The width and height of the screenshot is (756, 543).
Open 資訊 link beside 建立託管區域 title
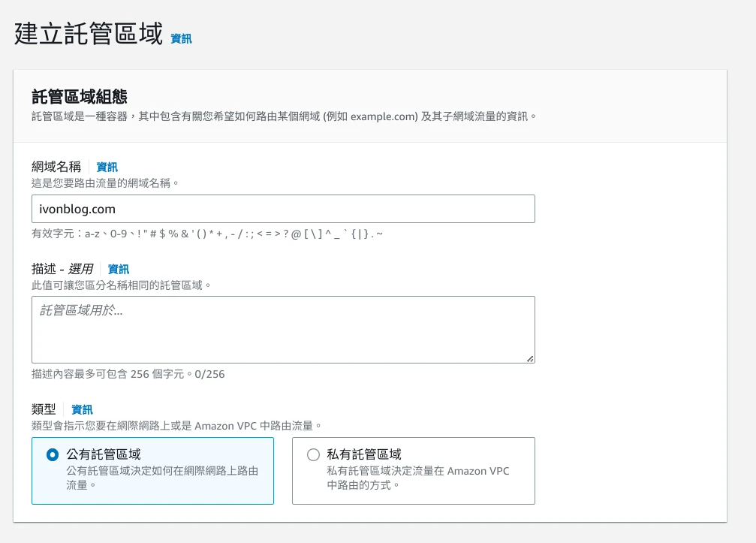(181, 38)
